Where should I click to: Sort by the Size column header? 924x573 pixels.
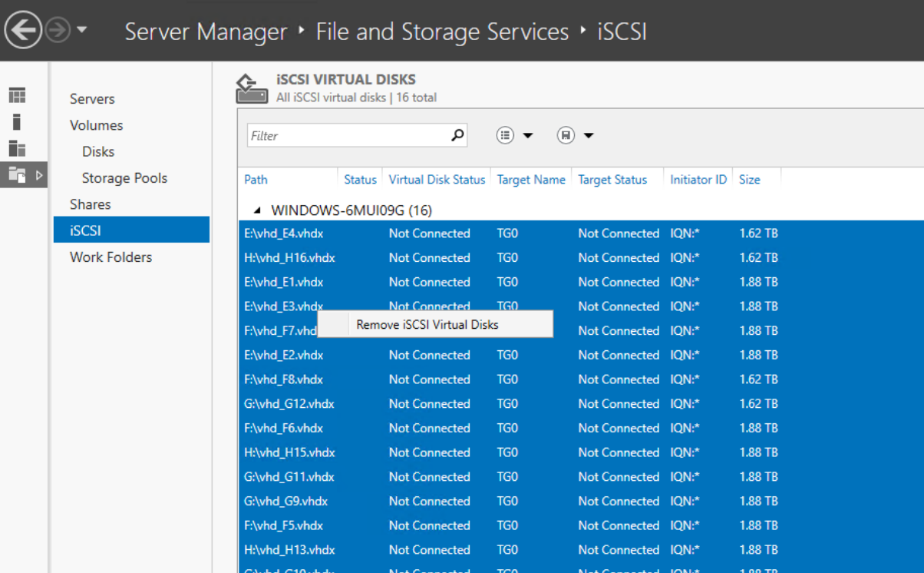point(749,180)
